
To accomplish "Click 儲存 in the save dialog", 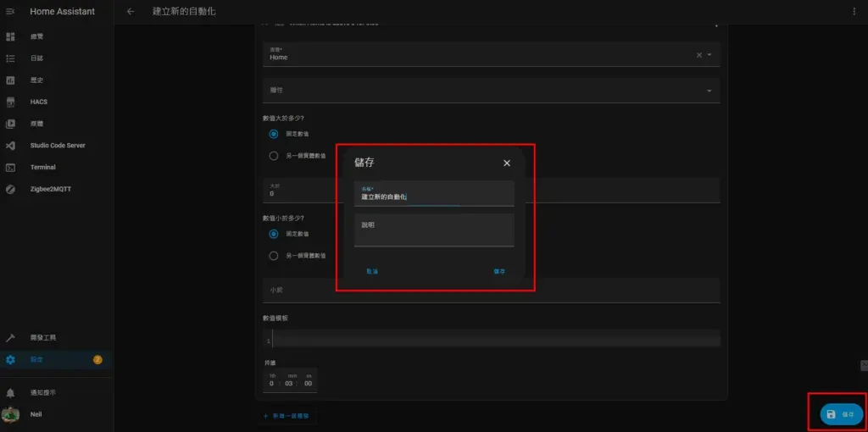I will (x=499, y=271).
